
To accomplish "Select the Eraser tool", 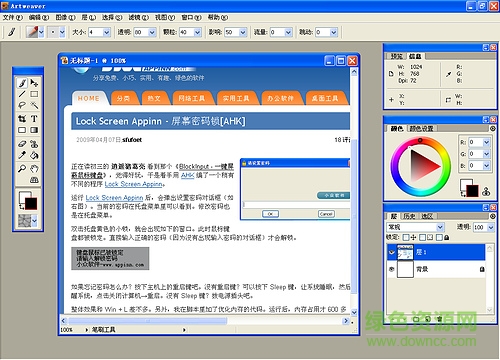I will (x=22, y=144).
